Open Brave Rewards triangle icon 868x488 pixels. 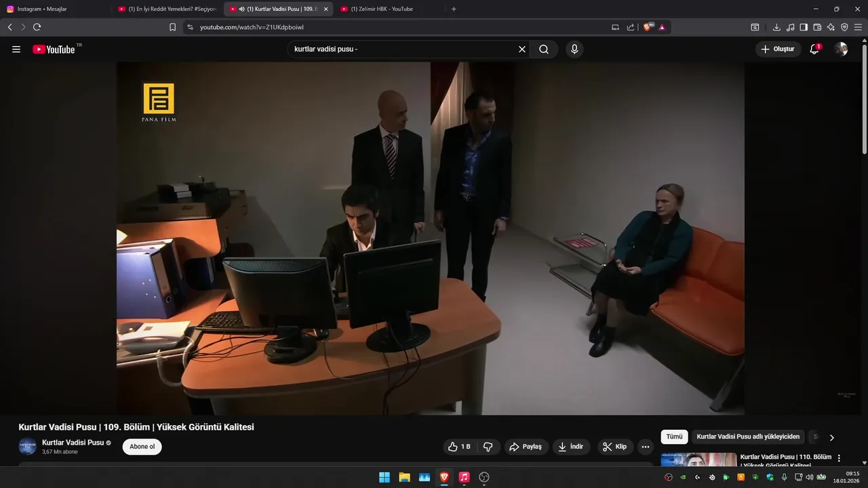click(662, 27)
